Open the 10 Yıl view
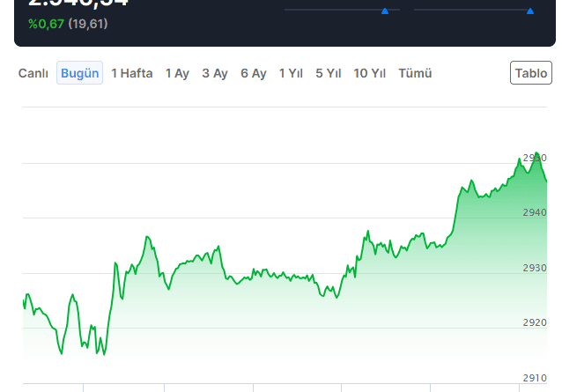Image resolution: width=562 pixels, height=392 pixels. point(370,73)
